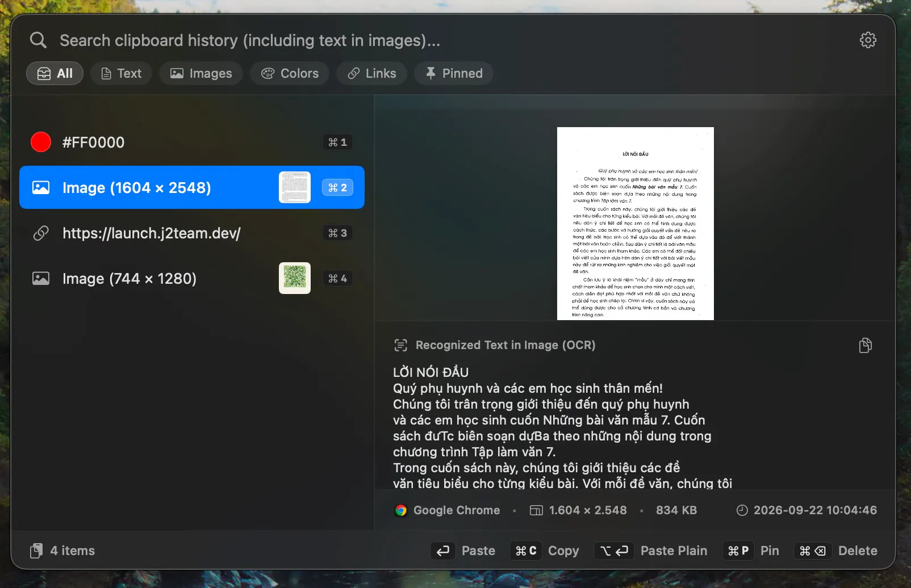Click the ⌘4 shortcut badge

pos(337,278)
